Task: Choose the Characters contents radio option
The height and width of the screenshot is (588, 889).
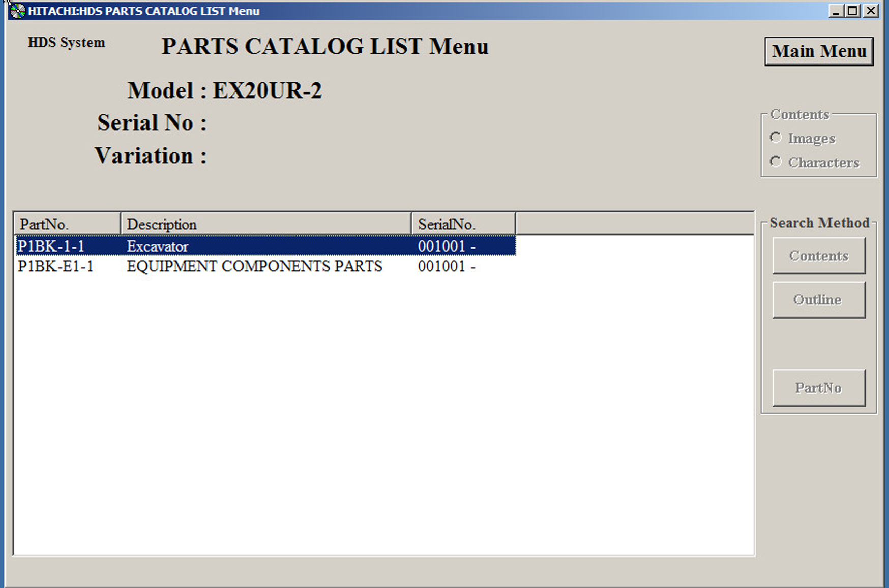Action: pyautogui.click(x=776, y=162)
